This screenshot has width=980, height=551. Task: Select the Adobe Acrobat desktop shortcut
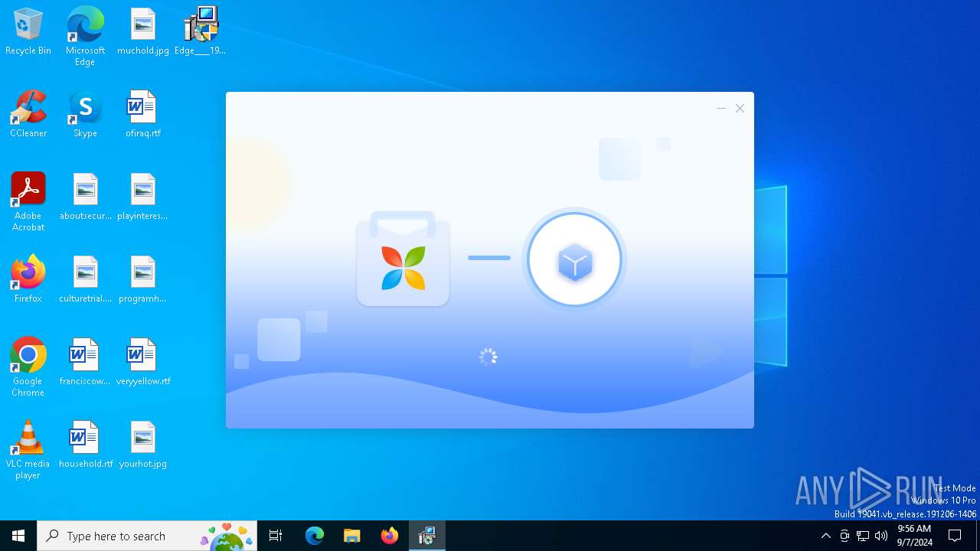pyautogui.click(x=28, y=201)
